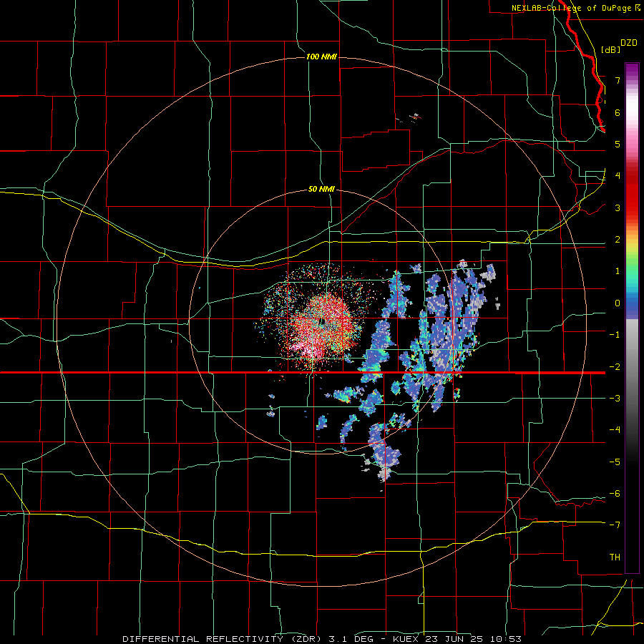The width and height of the screenshot is (644, 644).
Task: Click the '1' tick on color scale
Action: click(618, 271)
